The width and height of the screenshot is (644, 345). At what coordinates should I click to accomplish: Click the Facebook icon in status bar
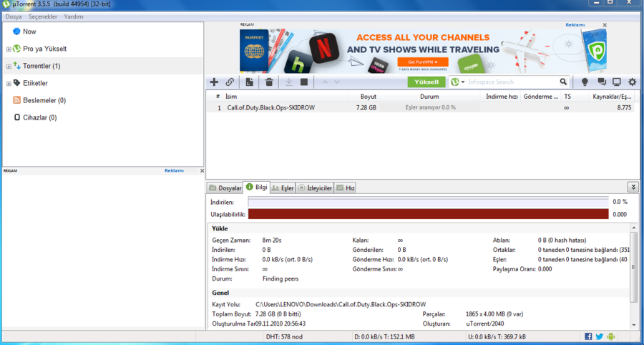pyautogui.click(x=588, y=337)
